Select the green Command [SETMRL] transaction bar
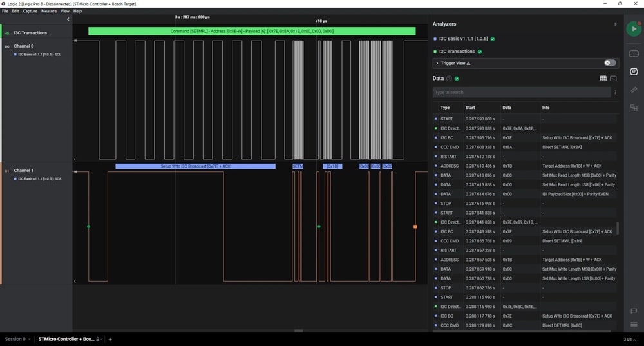Image resolution: width=644 pixels, height=346 pixels. pos(252,31)
